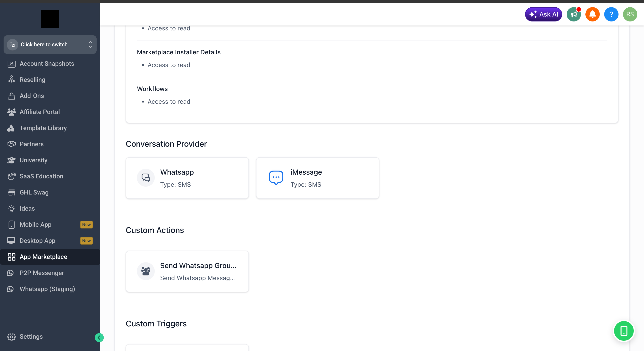Click the Account Snapshots icon
644x351 pixels.
click(11, 64)
